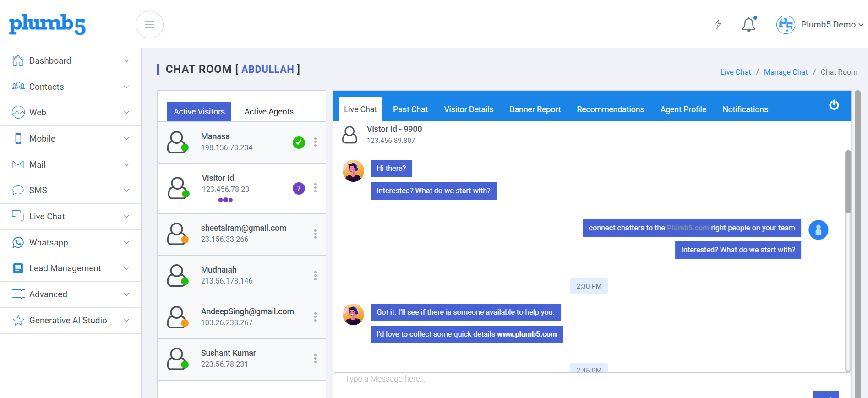Switch to the Active Agents tab
The height and width of the screenshot is (398, 868).
(269, 112)
